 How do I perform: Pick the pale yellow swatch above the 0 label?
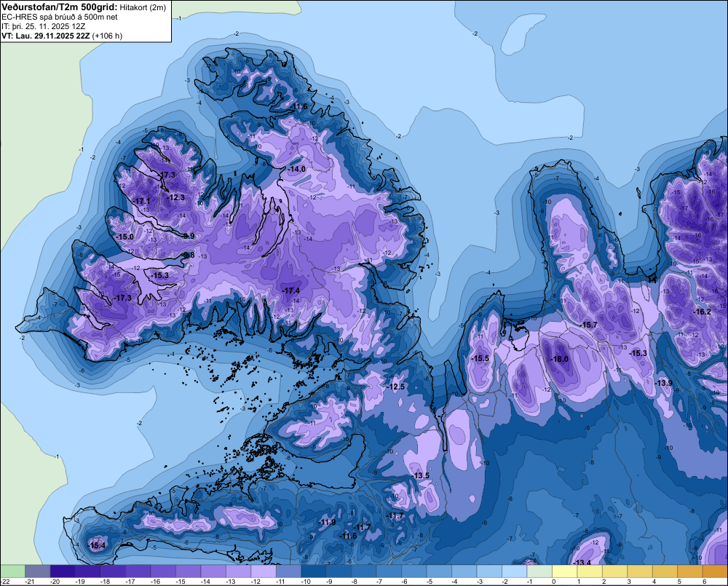[x=563, y=571]
